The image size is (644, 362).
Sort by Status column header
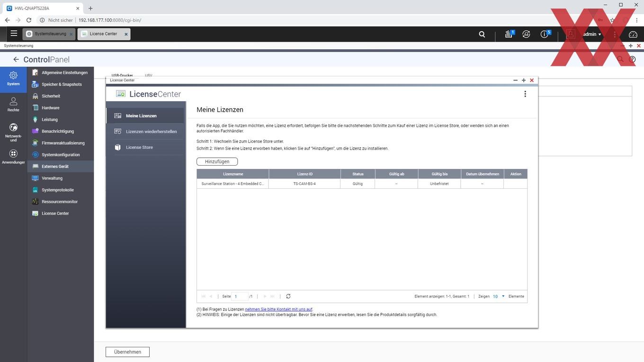pos(358,174)
